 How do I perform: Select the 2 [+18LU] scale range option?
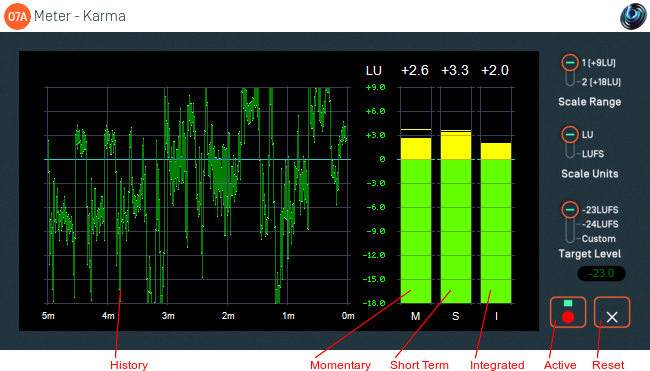[x=601, y=82]
